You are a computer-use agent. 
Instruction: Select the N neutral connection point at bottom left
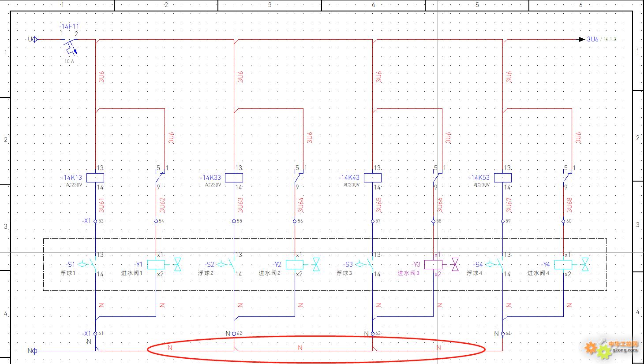[35, 351]
